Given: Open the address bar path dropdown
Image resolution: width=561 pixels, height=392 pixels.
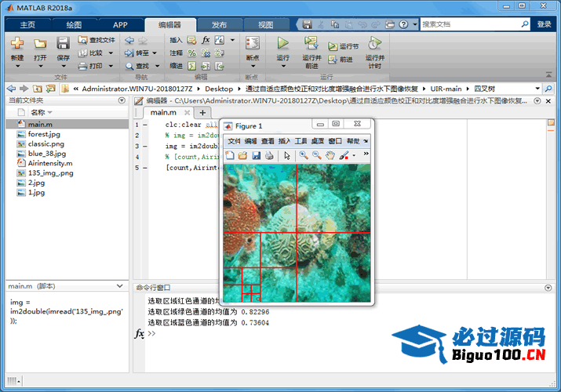Looking at the screenshot, I should click(x=537, y=89).
